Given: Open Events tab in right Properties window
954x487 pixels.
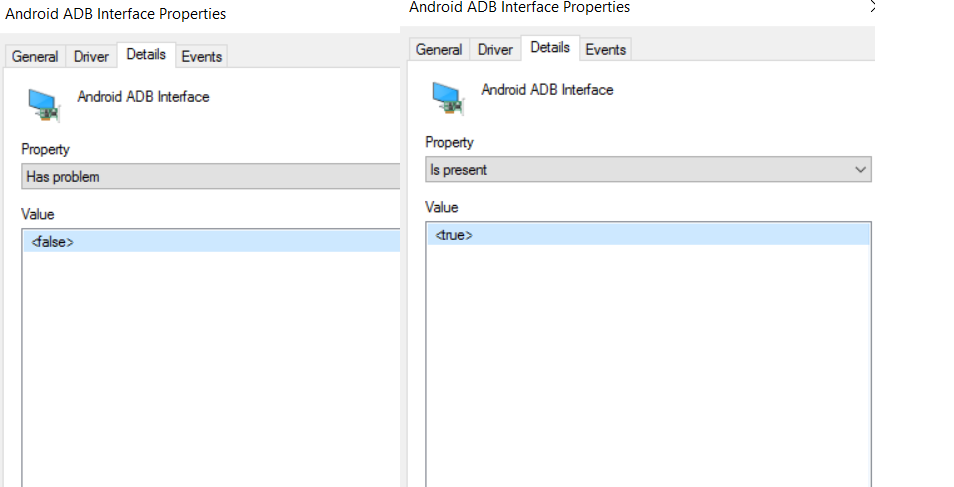Looking at the screenshot, I should click(x=605, y=50).
